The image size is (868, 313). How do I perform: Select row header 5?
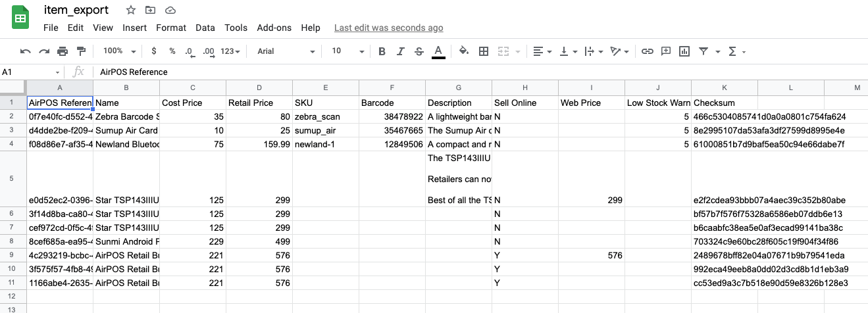[13, 179]
